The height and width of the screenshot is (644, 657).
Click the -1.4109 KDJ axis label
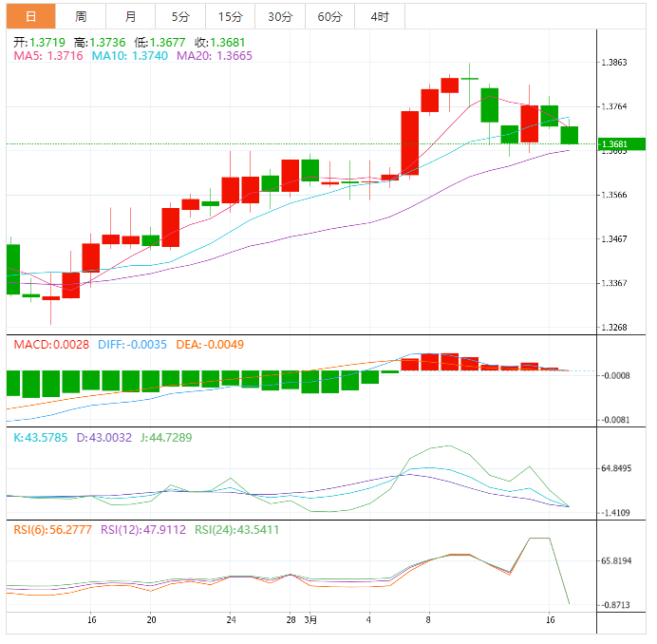615,513
